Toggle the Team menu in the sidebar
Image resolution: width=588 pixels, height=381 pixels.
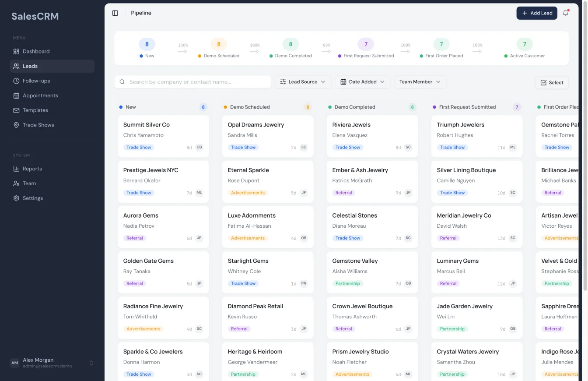[x=28, y=183]
